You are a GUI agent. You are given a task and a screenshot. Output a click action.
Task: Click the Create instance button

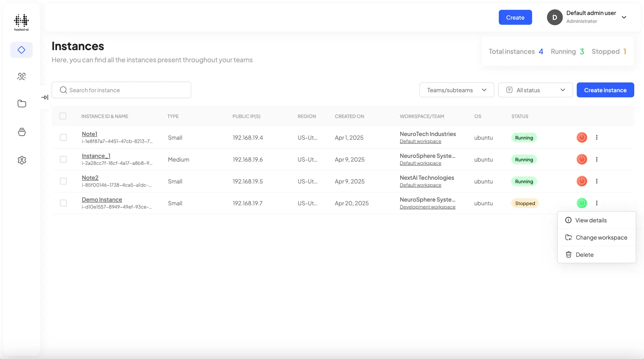point(605,90)
